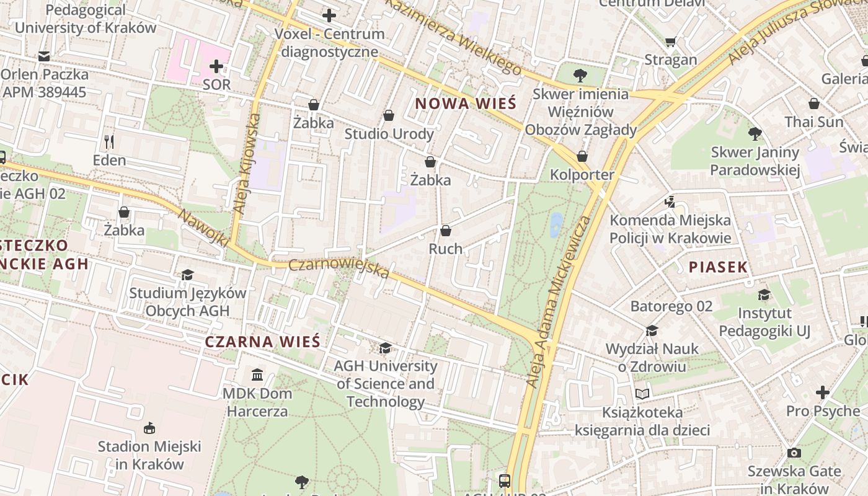Select the Pro Psyche medical cross icon
868x496 pixels.
click(x=823, y=392)
